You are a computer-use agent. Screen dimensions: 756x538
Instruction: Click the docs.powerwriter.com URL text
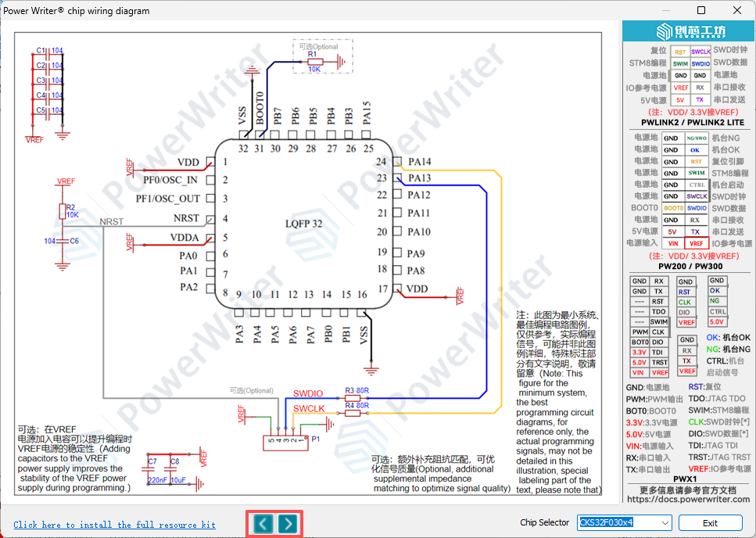pyautogui.click(x=688, y=500)
